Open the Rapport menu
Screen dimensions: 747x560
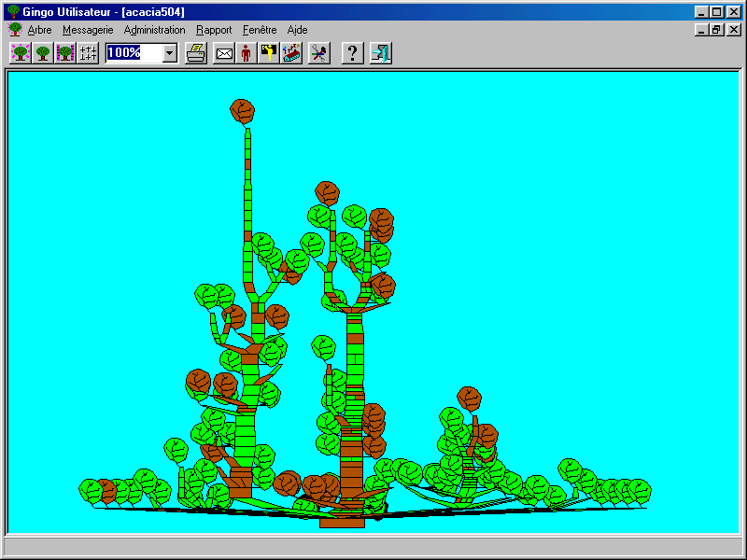(214, 30)
